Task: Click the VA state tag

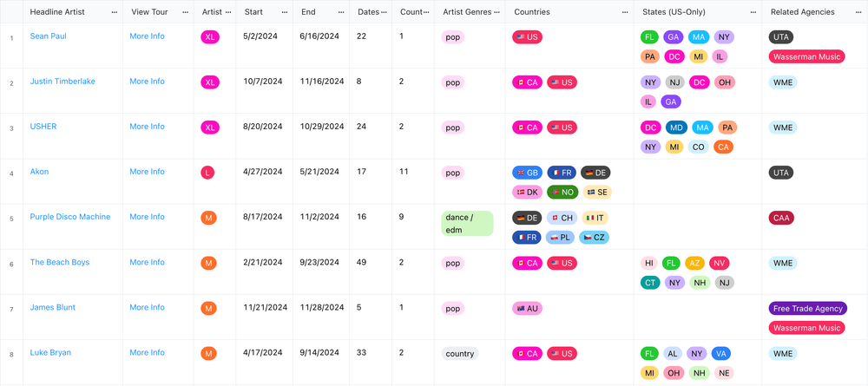Action: (721, 353)
